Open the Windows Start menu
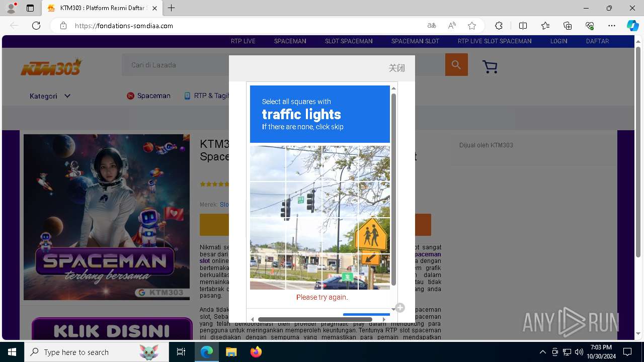 pos(12,352)
